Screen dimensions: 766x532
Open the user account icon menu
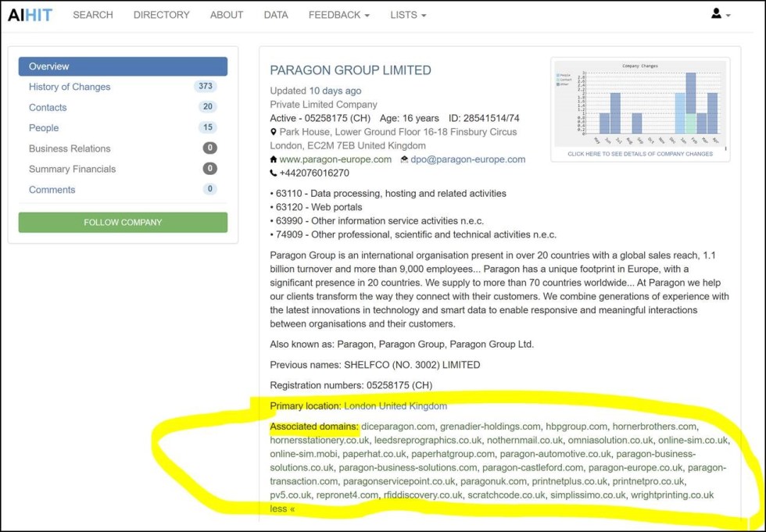coord(721,14)
